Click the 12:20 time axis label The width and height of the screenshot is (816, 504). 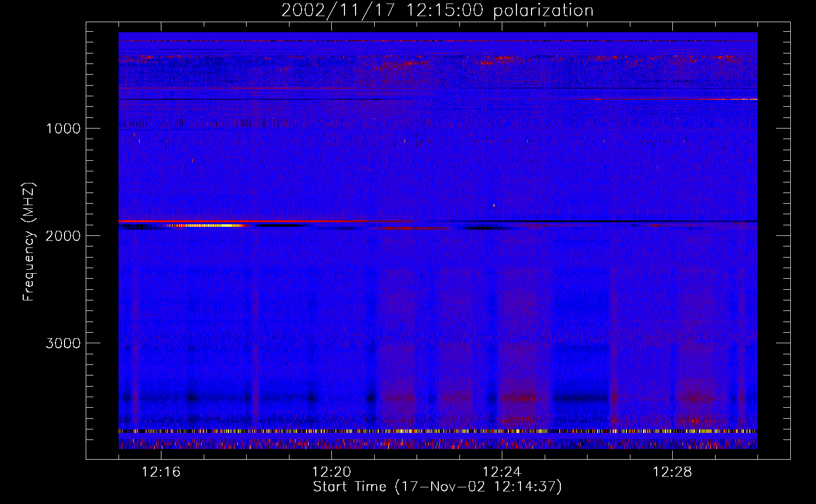pos(331,472)
